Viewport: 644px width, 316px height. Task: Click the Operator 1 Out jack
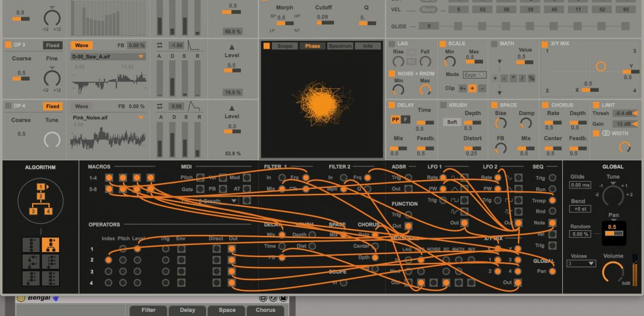pyautogui.click(x=231, y=249)
